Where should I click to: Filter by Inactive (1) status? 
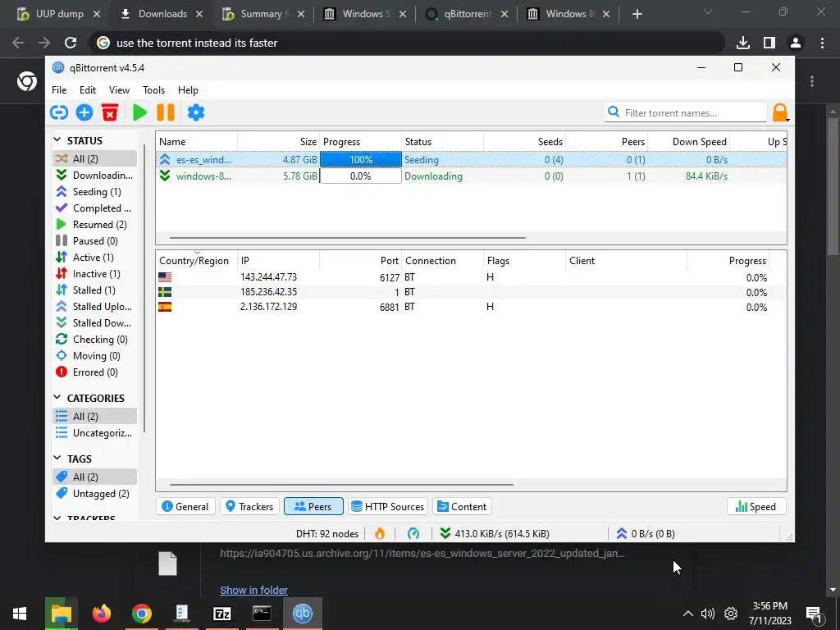[95, 274]
